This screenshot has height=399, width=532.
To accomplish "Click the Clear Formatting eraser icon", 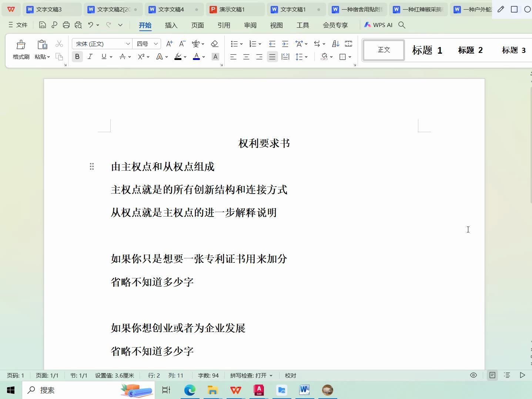I will pos(214,44).
